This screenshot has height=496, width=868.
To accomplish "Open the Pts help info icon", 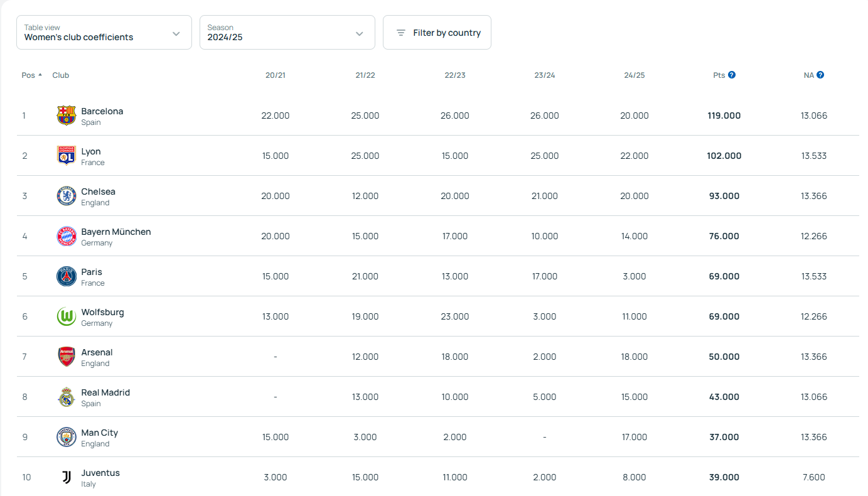I will [732, 75].
